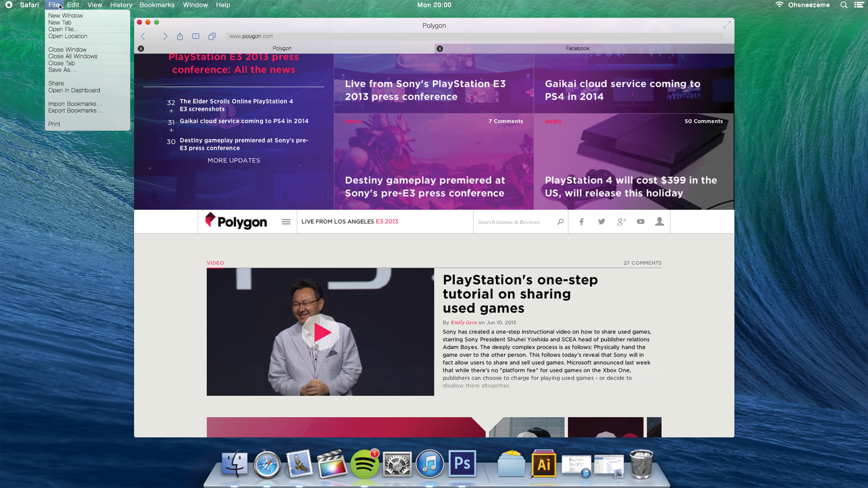Image resolution: width=868 pixels, height=488 pixels.
Task: Open System Preferences gear icon
Action: [397, 465]
